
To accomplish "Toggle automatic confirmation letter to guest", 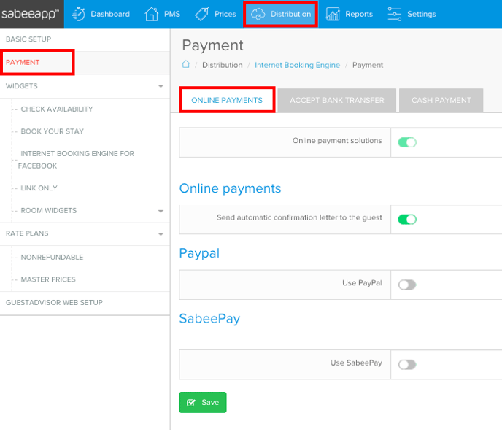I will pyautogui.click(x=407, y=219).
